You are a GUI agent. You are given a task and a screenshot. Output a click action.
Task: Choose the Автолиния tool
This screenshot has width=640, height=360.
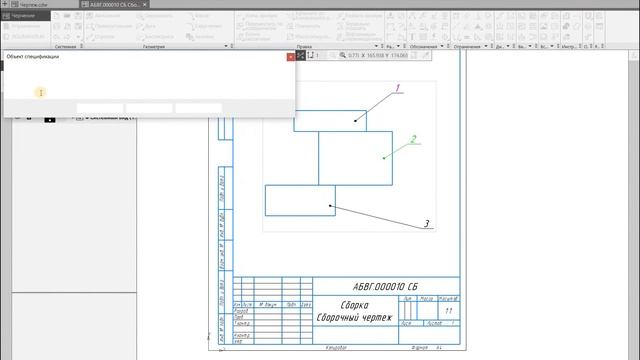click(x=104, y=16)
